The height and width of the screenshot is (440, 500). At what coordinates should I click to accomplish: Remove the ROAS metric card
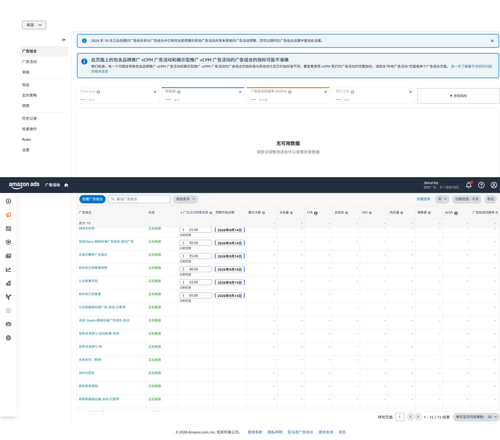[x=325, y=92]
